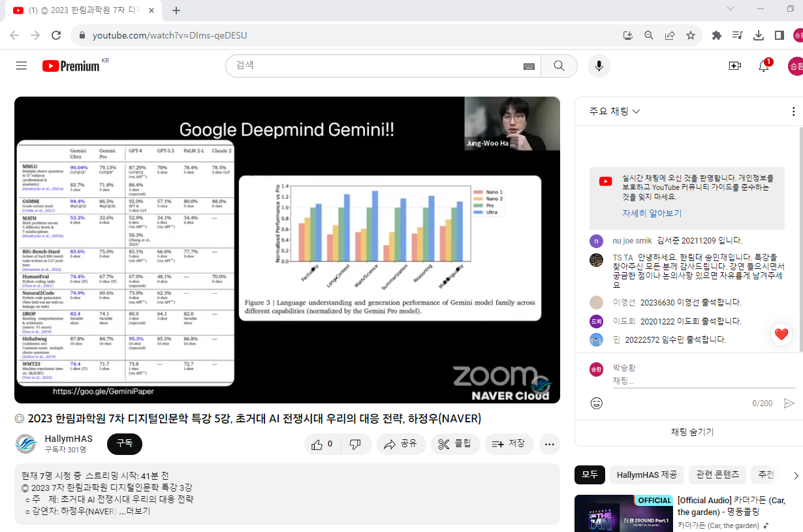Click the 카더가든 channel name under thumbnail
Screen dimensions: 803x532
pos(718,525)
